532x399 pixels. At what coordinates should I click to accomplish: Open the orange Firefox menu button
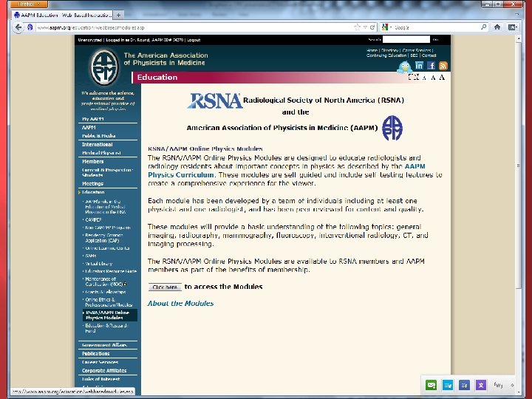tap(29, 4)
